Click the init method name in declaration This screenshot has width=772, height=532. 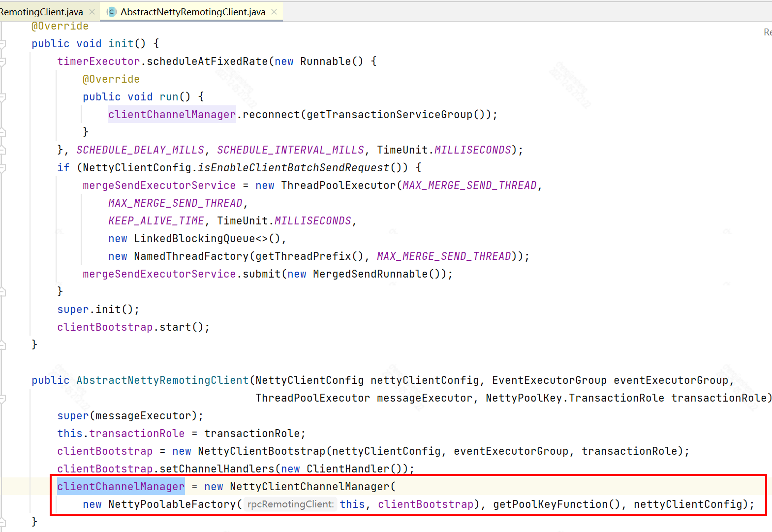click(x=121, y=43)
